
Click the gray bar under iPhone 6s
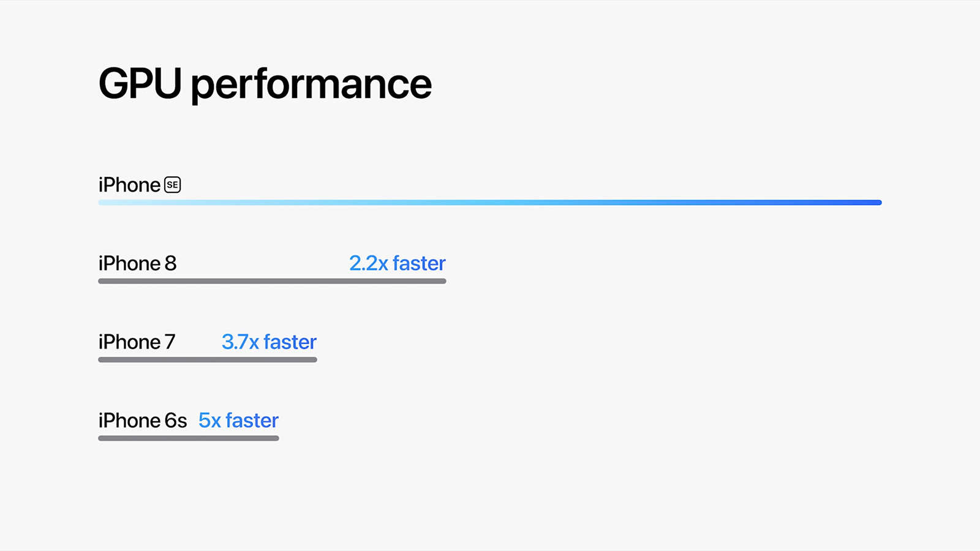coord(189,438)
